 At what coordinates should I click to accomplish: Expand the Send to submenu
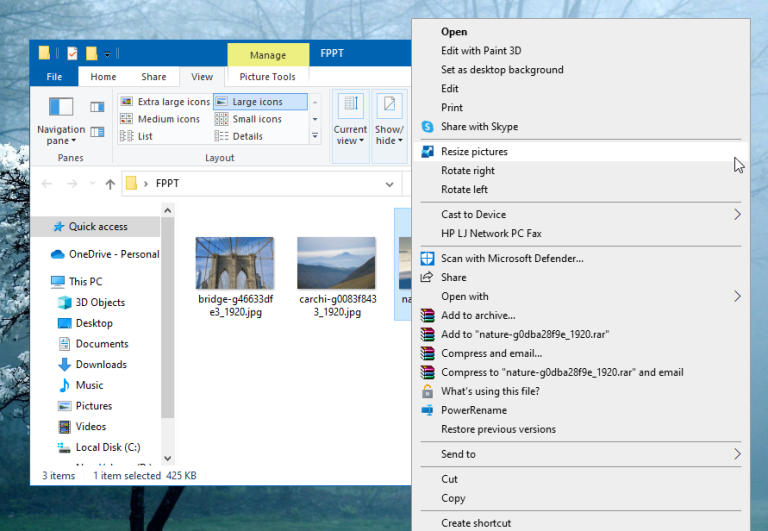click(738, 454)
